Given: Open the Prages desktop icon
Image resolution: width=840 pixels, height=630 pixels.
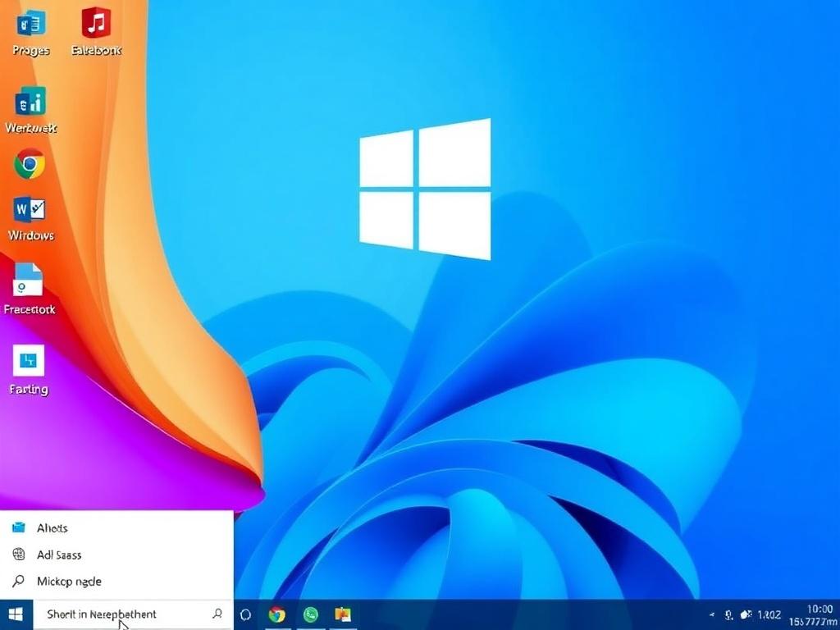Looking at the screenshot, I should point(30,25).
